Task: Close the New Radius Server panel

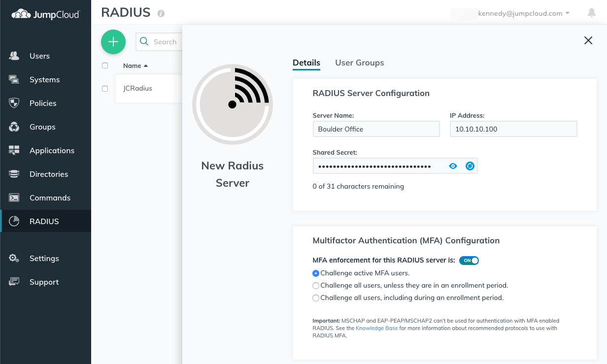Action: pyautogui.click(x=588, y=40)
